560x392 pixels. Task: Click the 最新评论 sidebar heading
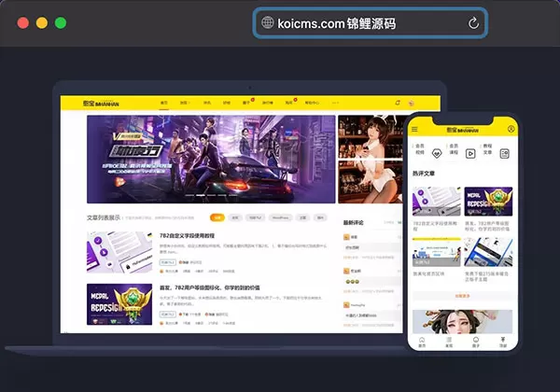pyautogui.click(x=353, y=223)
